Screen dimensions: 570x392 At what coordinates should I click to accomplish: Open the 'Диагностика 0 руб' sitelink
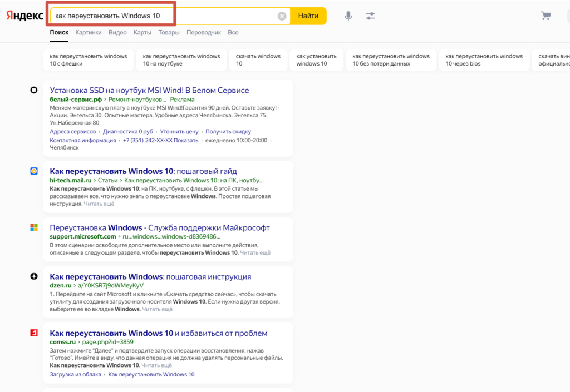tap(128, 132)
